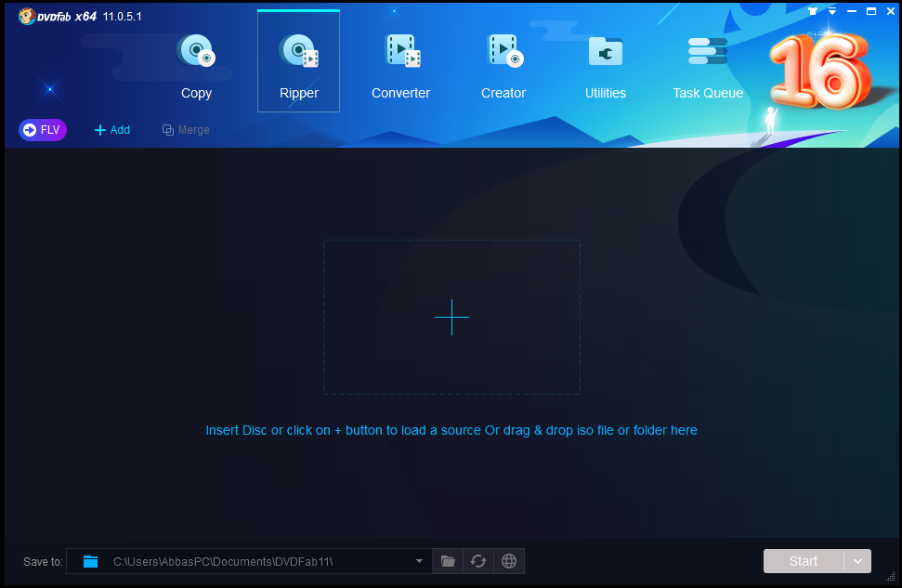Maximize the DVDFab window
The image size is (902, 588).
coord(871,11)
